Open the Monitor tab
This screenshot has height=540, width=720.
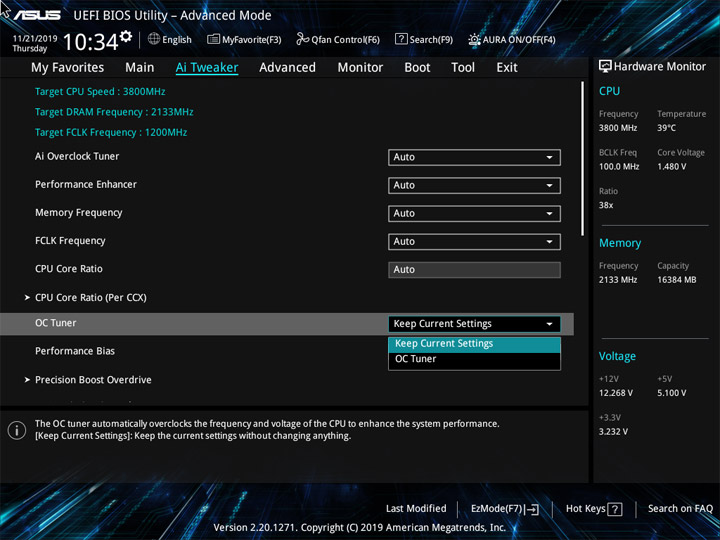pyautogui.click(x=360, y=68)
